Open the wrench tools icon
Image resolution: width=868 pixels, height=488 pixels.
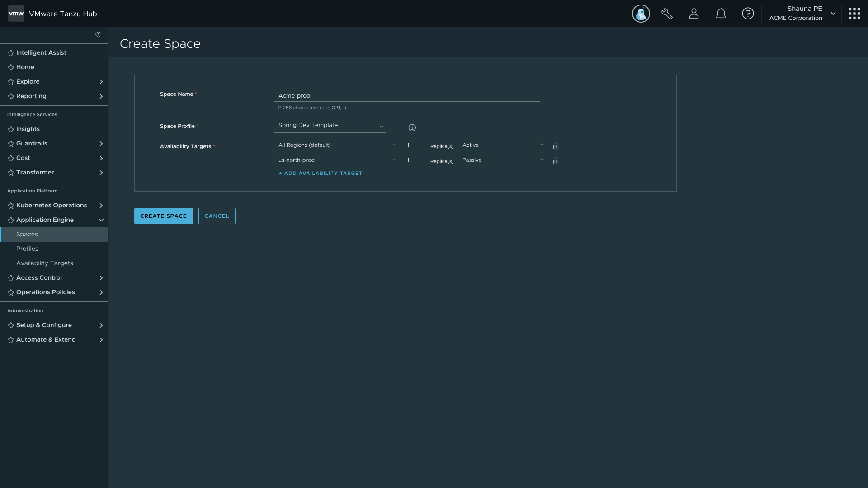[x=667, y=14]
